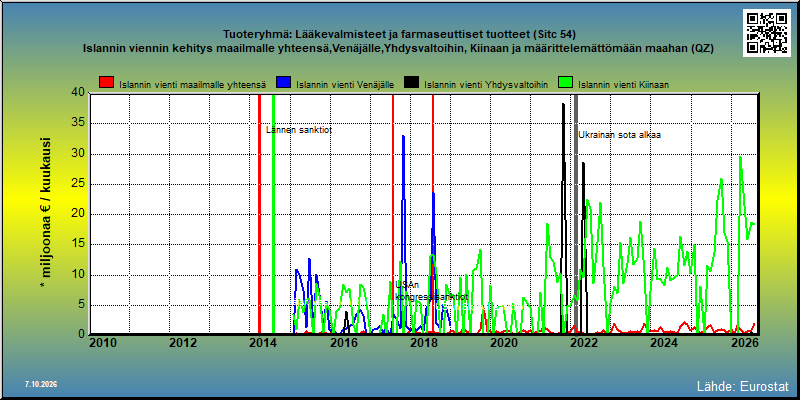This screenshot has height=400, width=800.
Task: Click the chart title 'Tuoteryhmä: Lääkevalmisteet' line
Action: 399,35
